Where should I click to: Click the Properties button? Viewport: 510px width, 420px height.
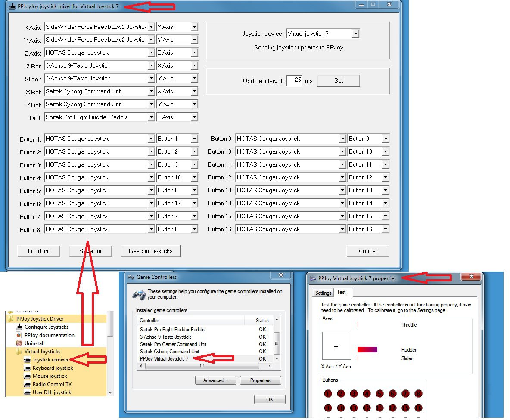[260, 380]
